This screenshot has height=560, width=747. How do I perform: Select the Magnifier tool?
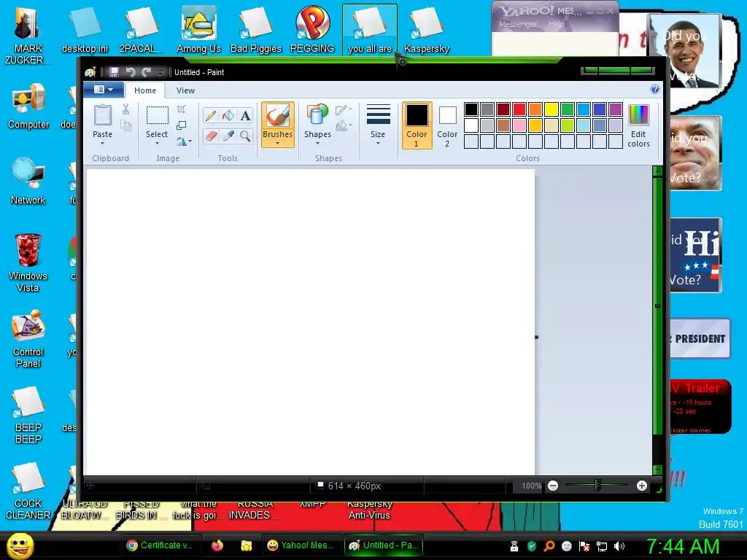click(x=245, y=136)
